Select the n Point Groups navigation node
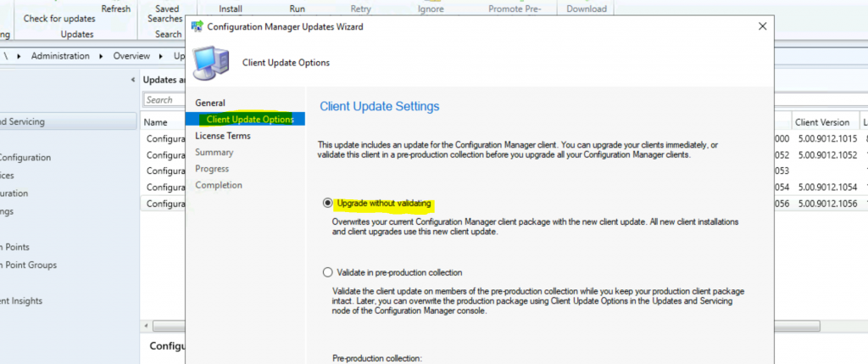The height and width of the screenshot is (364, 868). (28, 265)
